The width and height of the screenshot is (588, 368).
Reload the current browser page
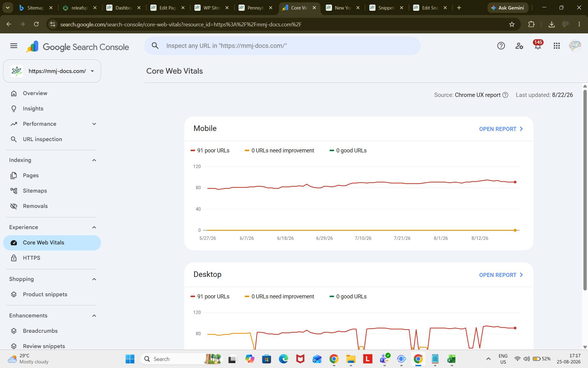click(x=36, y=24)
